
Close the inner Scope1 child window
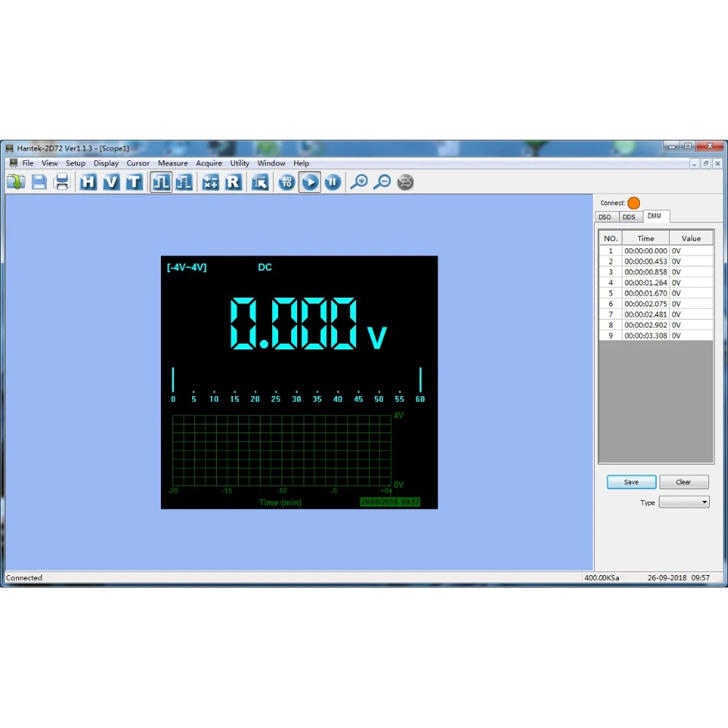[x=717, y=163]
